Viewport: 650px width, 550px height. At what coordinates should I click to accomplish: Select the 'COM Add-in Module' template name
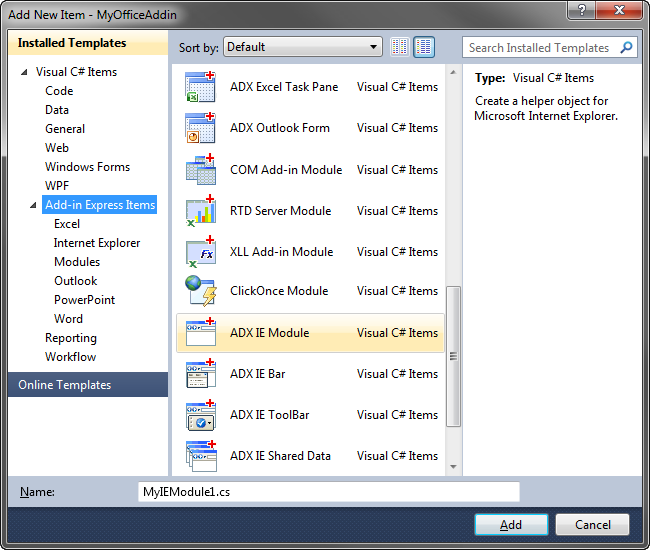[x=286, y=170]
